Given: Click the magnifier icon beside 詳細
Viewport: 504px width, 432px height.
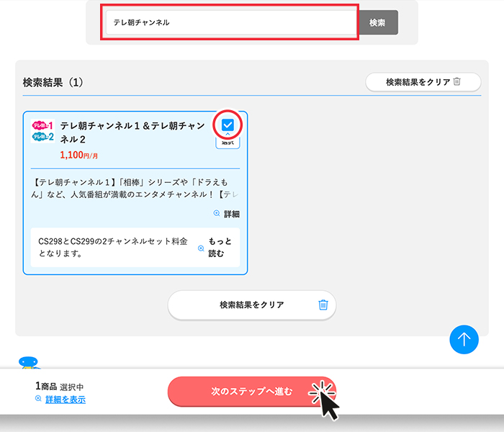Looking at the screenshot, I should coord(217,213).
